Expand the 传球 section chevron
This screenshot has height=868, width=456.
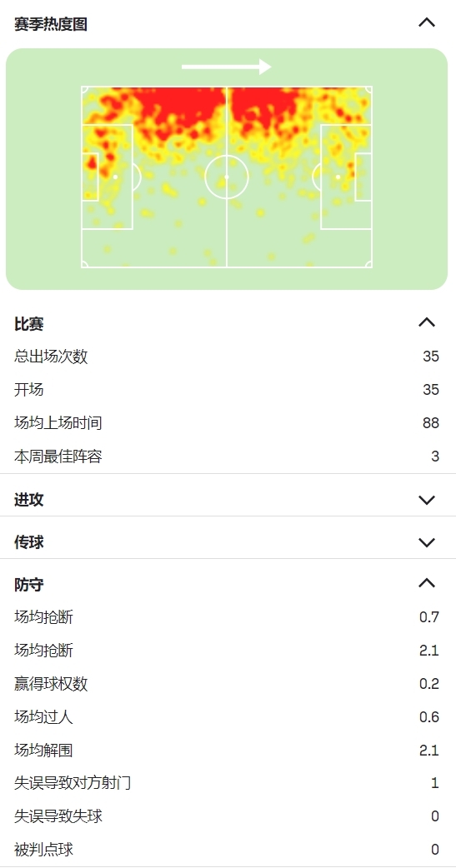[x=427, y=542]
